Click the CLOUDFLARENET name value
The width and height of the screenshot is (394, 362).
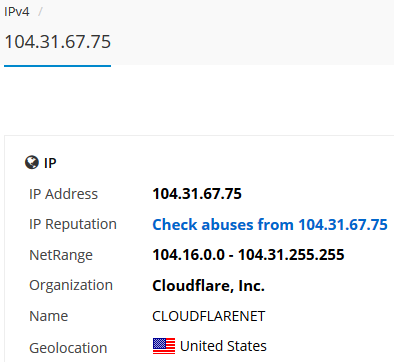209,316
